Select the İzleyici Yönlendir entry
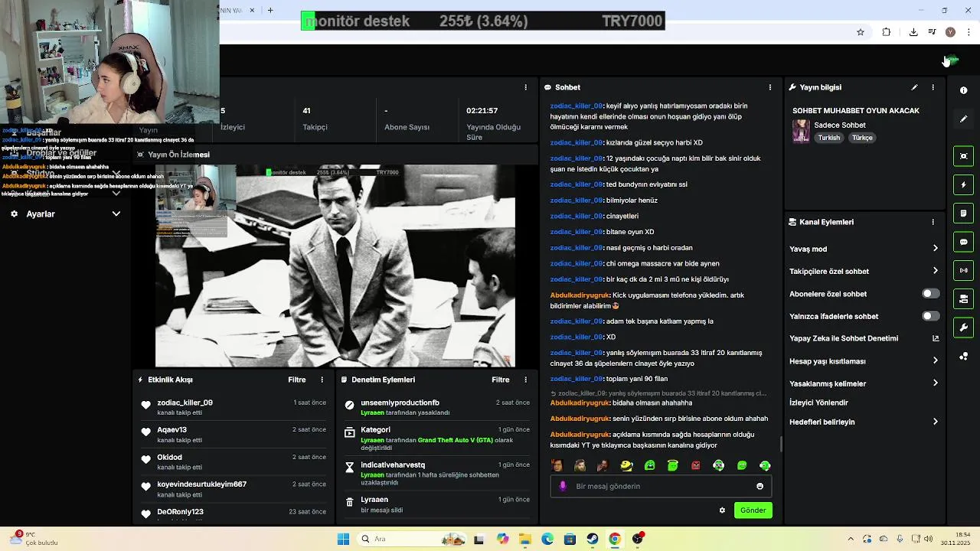The image size is (980, 551). (x=818, y=403)
